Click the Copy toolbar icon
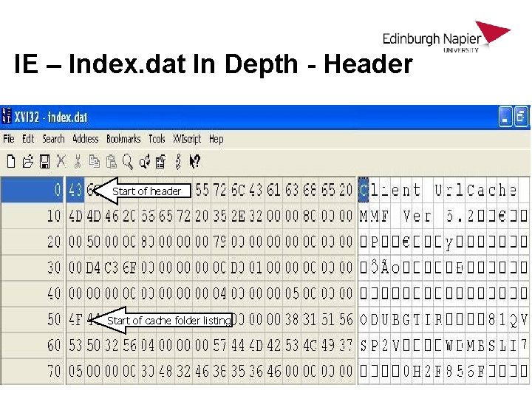This screenshot has height=399, width=532. 95,162
